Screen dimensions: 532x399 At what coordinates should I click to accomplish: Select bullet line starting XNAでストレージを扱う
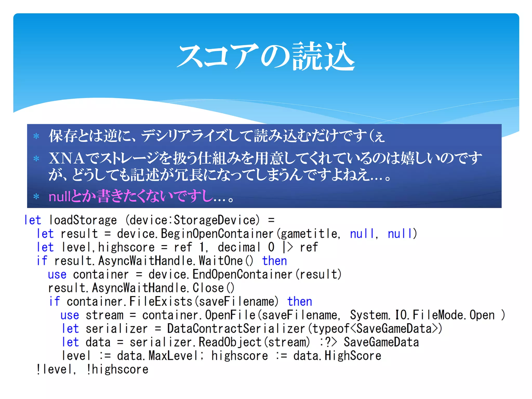click(x=265, y=158)
